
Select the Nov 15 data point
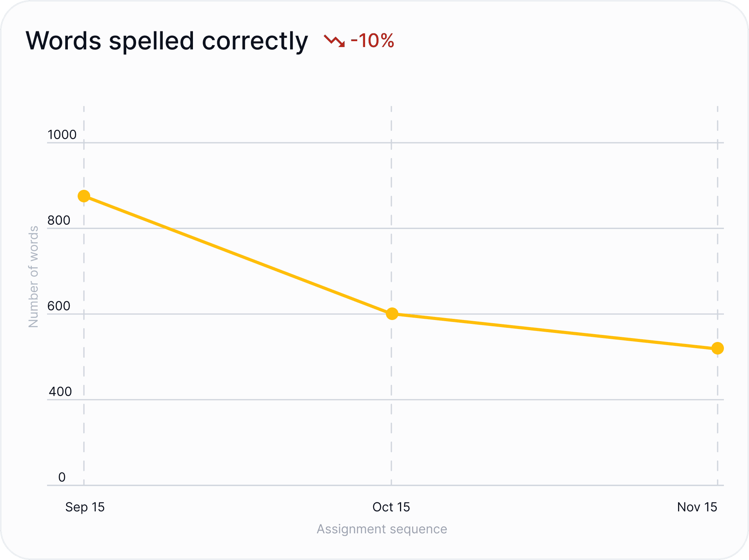(718, 348)
